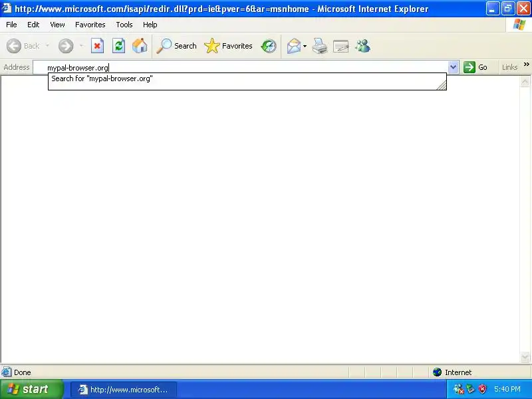
Task: Click the Back navigation button
Action: coord(23,46)
